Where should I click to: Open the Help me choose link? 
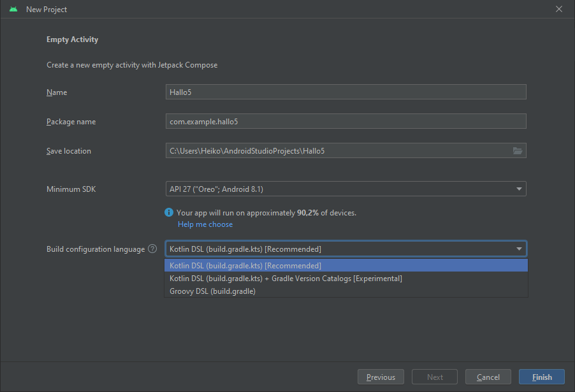(x=205, y=224)
